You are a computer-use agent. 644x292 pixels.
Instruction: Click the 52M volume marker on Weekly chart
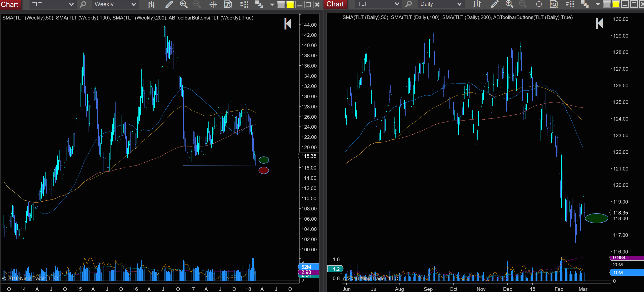[x=308, y=267]
